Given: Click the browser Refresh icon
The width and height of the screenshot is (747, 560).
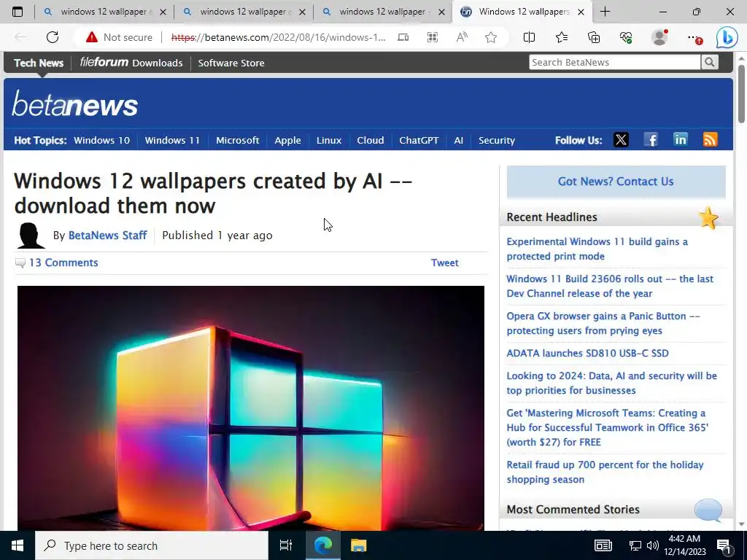Looking at the screenshot, I should [53, 37].
